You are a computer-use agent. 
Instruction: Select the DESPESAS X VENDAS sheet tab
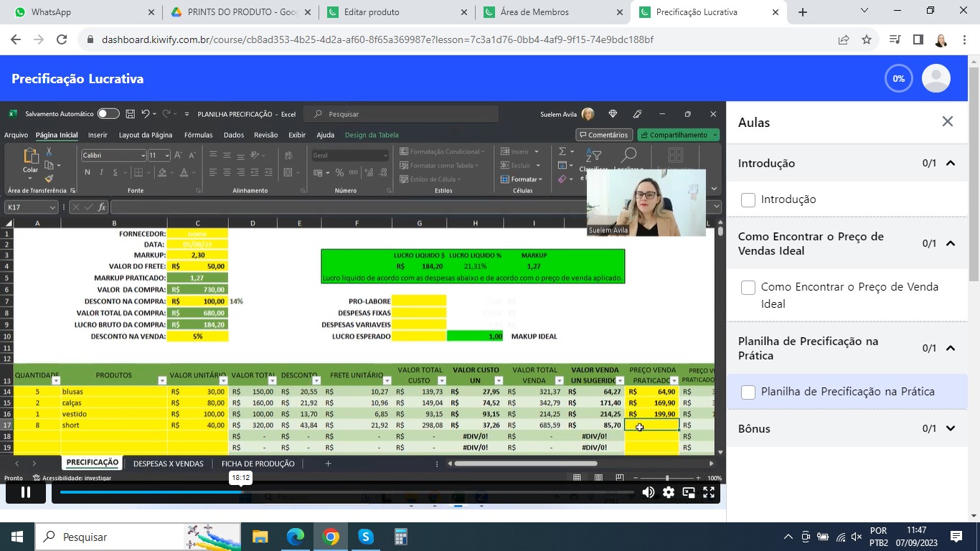coord(169,463)
